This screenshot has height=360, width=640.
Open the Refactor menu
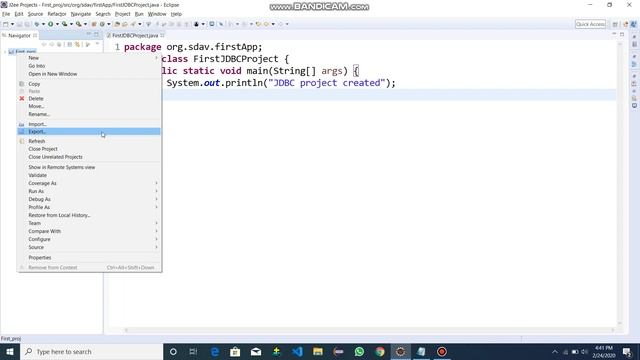[x=57, y=14]
